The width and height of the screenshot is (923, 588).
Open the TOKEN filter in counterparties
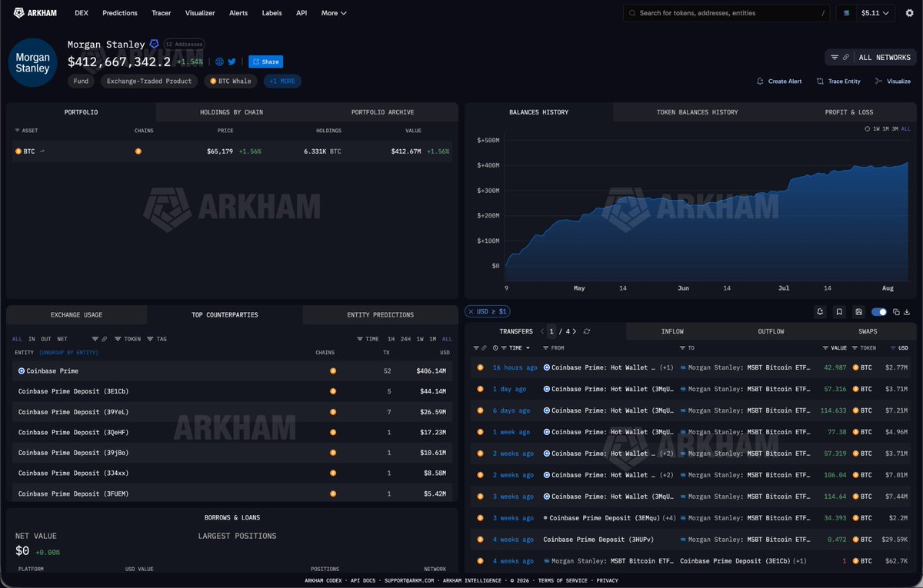pos(128,339)
